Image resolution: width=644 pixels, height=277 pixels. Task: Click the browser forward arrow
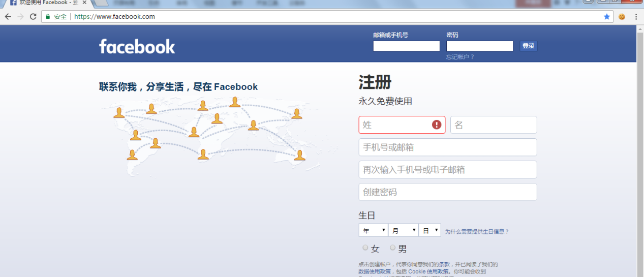pyautogui.click(x=20, y=17)
